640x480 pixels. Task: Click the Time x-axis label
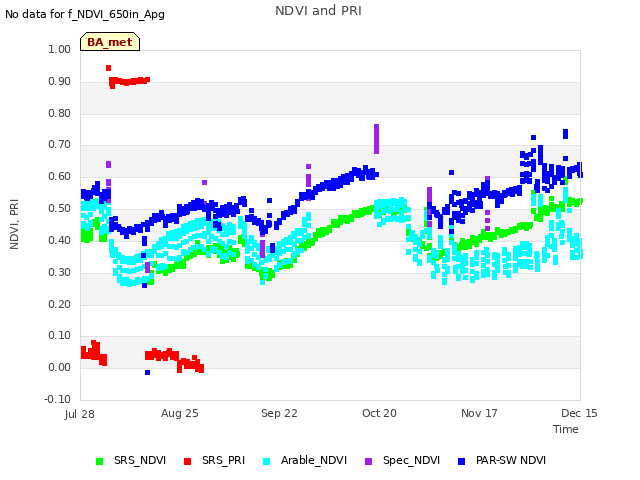(566, 429)
